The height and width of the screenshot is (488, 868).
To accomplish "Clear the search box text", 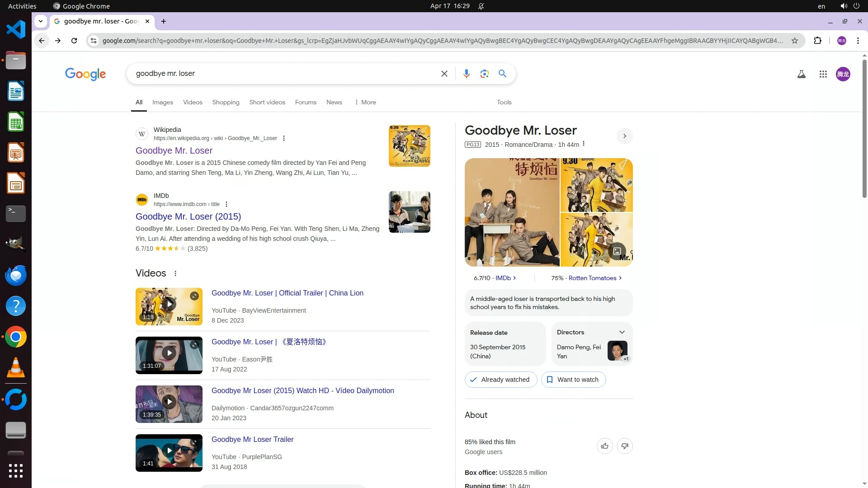I will (444, 74).
